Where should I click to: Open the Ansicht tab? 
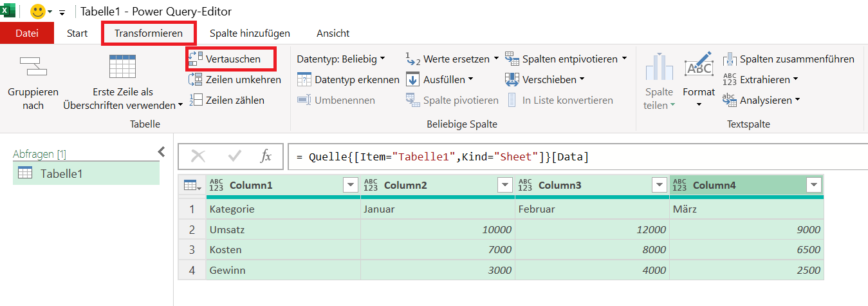pyautogui.click(x=333, y=33)
